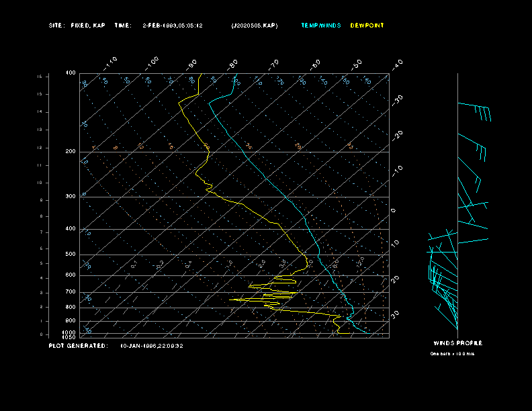532x411 pixels.
Task: Click the cyan TEMP/WINDS legend label
Action: (x=320, y=26)
